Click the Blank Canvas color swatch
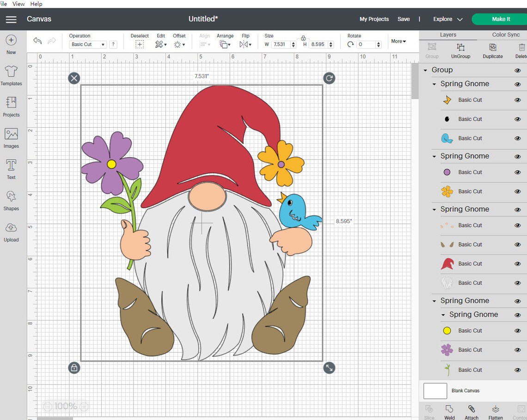 tap(435, 391)
